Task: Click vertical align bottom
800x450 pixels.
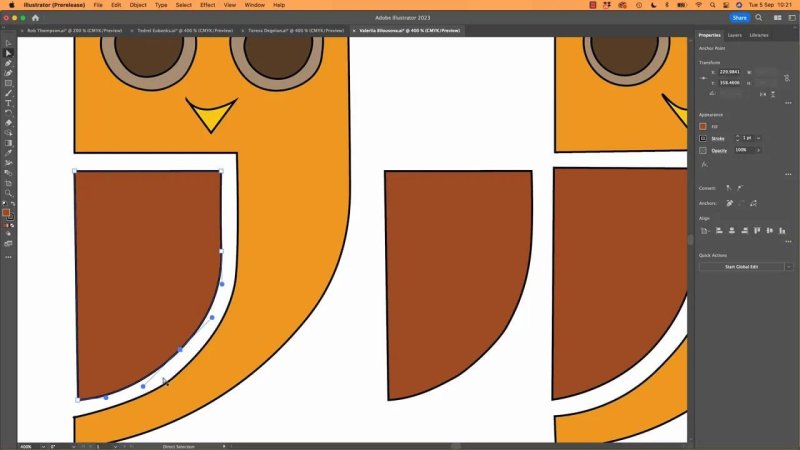Action: pyautogui.click(x=782, y=231)
